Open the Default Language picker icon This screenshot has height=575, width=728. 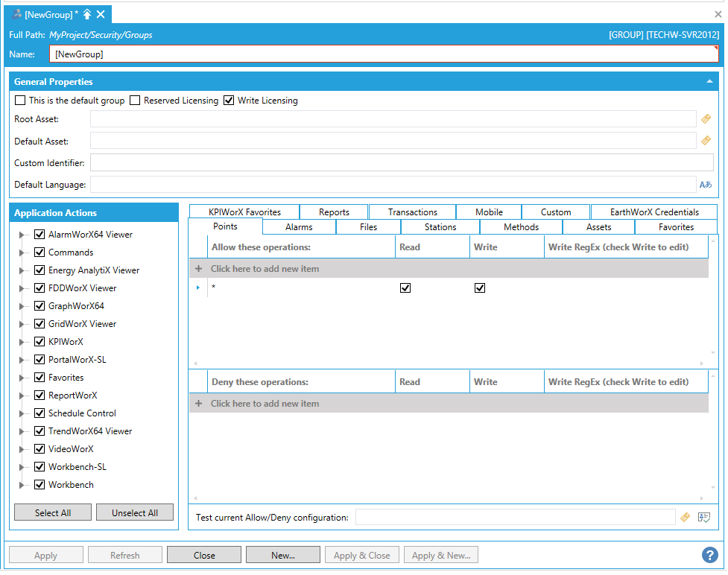(x=705, y=185)
